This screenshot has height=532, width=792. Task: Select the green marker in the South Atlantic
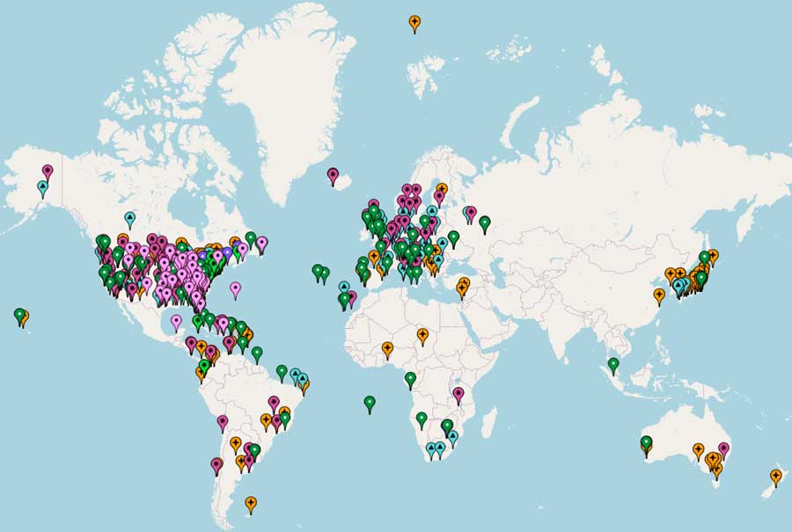click(370, 403)
